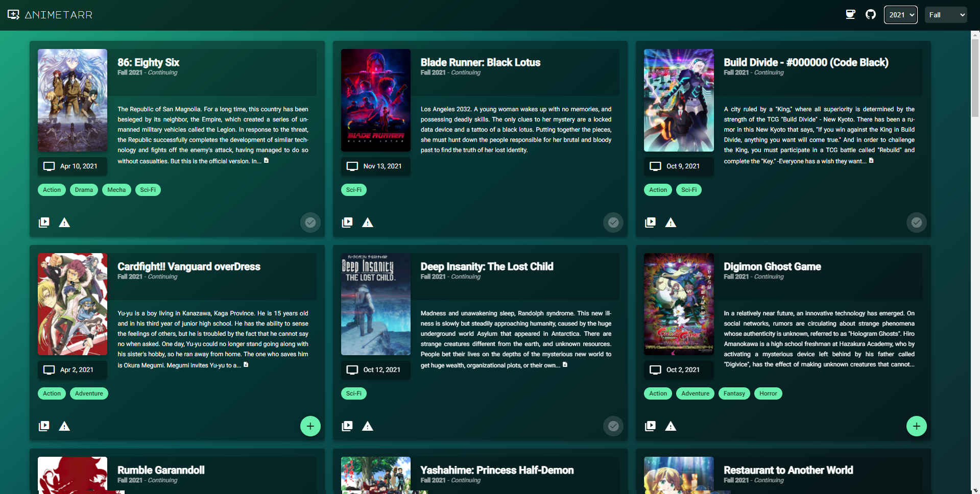Select the Fantasy tag on Digimon Ghost Game

(x=734, y=393)
